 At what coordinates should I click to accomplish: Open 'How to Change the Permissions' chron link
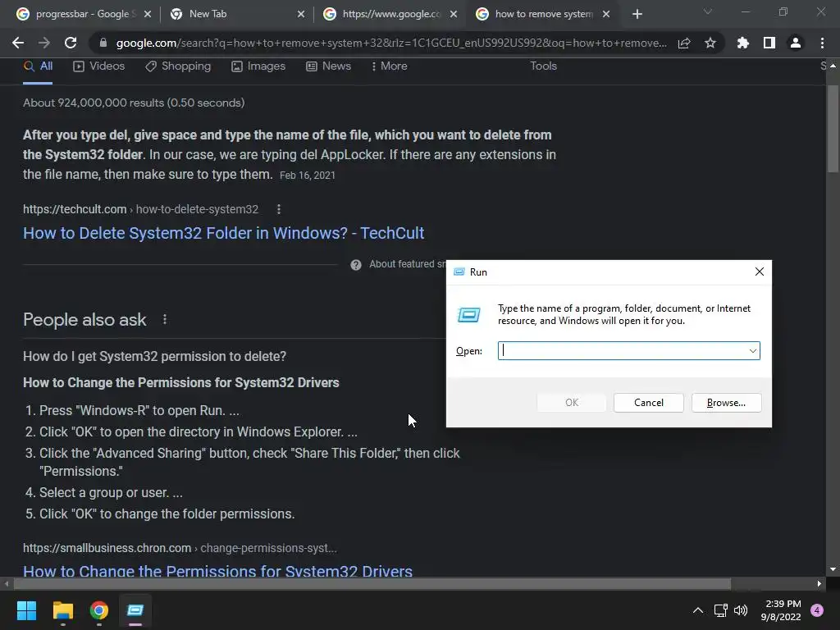217,571
